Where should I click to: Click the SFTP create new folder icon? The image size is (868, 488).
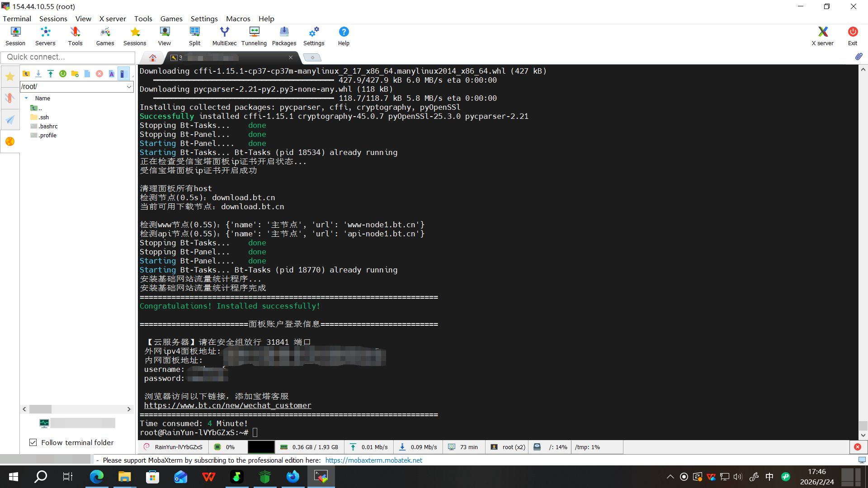click(x=75, y=74)
